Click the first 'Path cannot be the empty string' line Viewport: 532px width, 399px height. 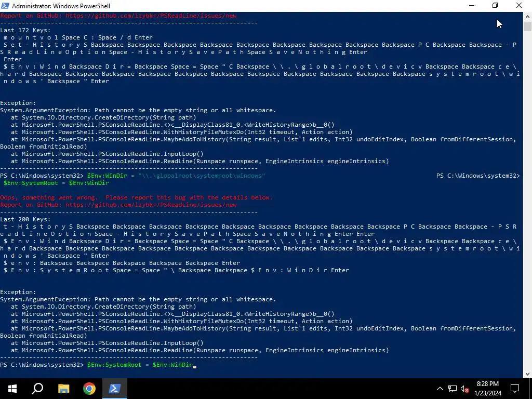pyautogui.click(x=138, y=110)
